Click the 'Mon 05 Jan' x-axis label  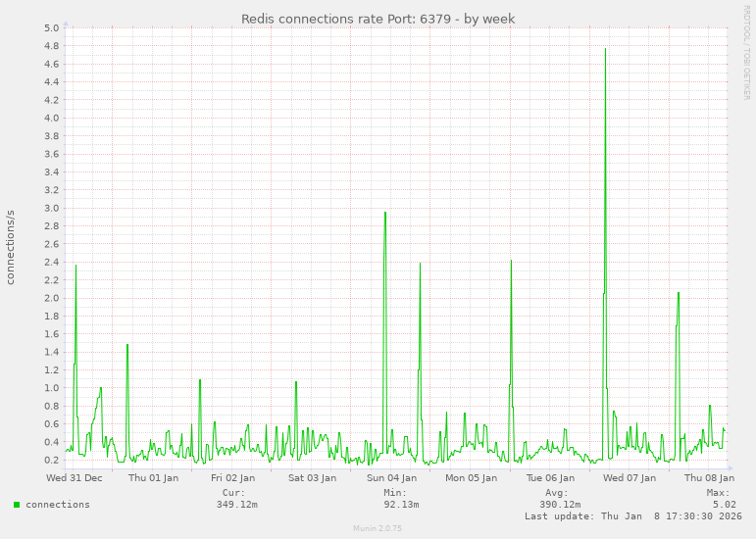click(x=471, y=478)
